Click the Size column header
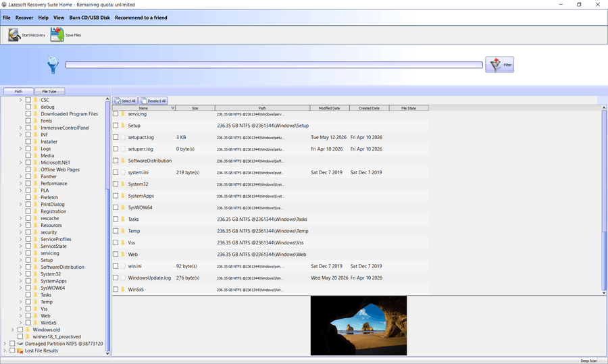Screen dimensions: 608x364 (x=195, y=108)
